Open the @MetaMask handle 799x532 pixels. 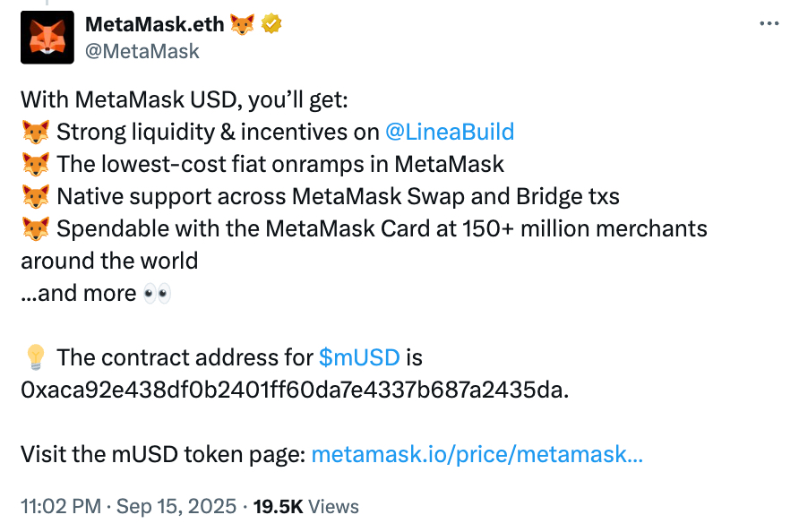pyautogui.click(x=142, y=51)
